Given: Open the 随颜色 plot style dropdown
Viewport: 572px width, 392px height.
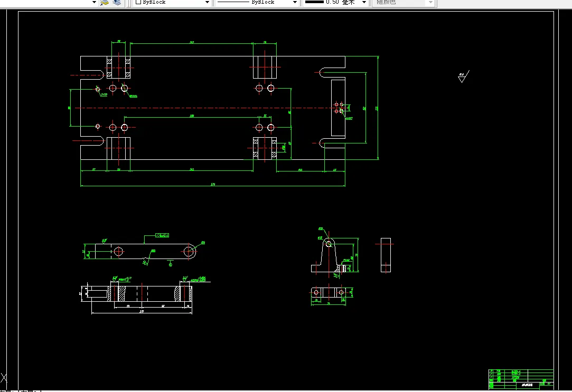Looking at the screenshot, I should coord(403,2).
